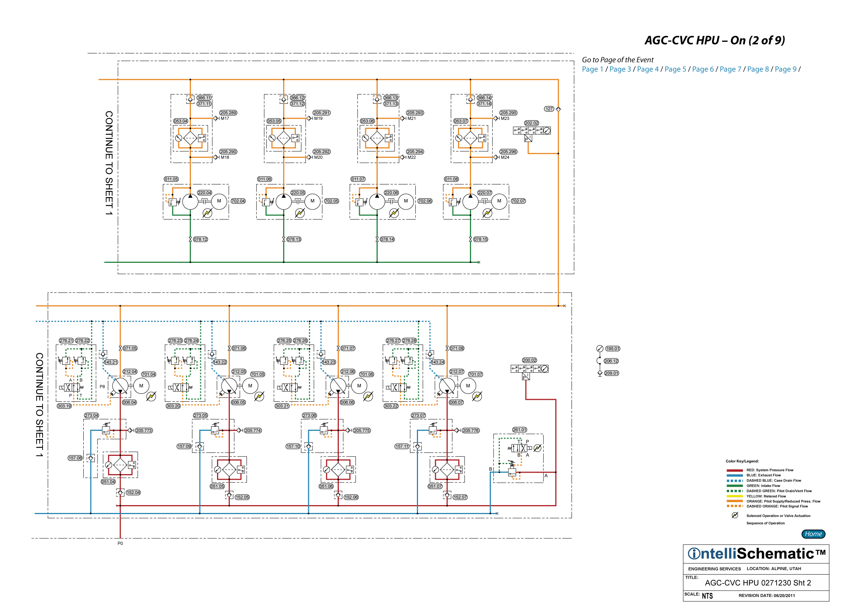Screen dimensions: 842x616
Task: Click the IntelliSchematic logo
Action: [756, 554]
